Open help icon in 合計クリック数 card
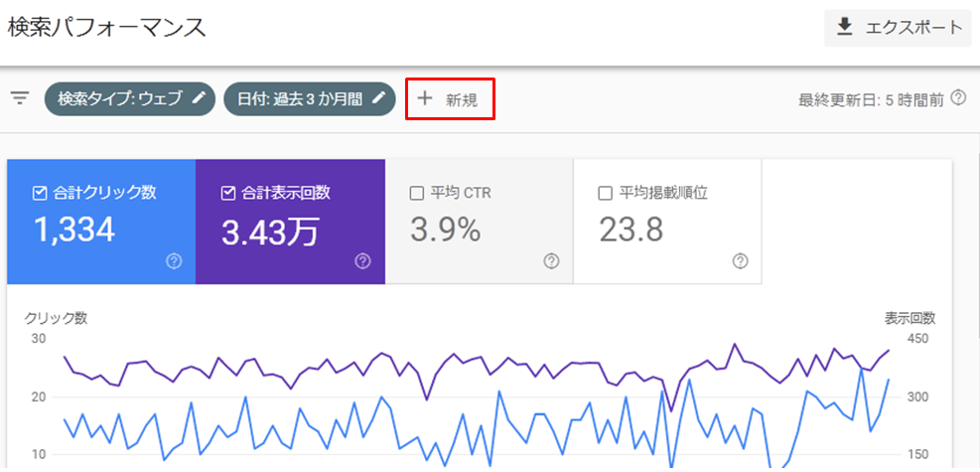 (x=175, y=261)
